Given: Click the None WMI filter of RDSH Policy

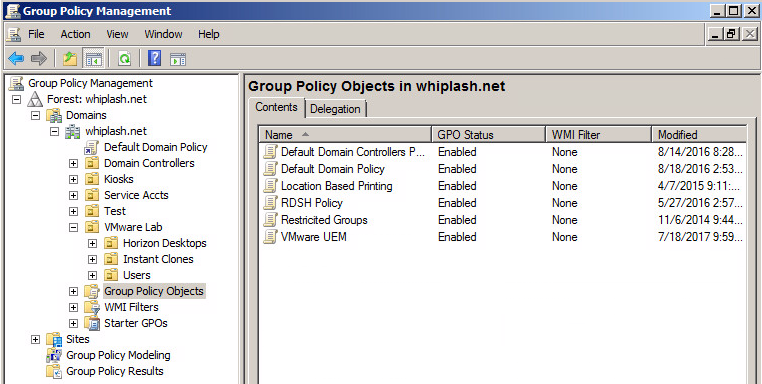Looking at the screenshot, I should point(564,203).
